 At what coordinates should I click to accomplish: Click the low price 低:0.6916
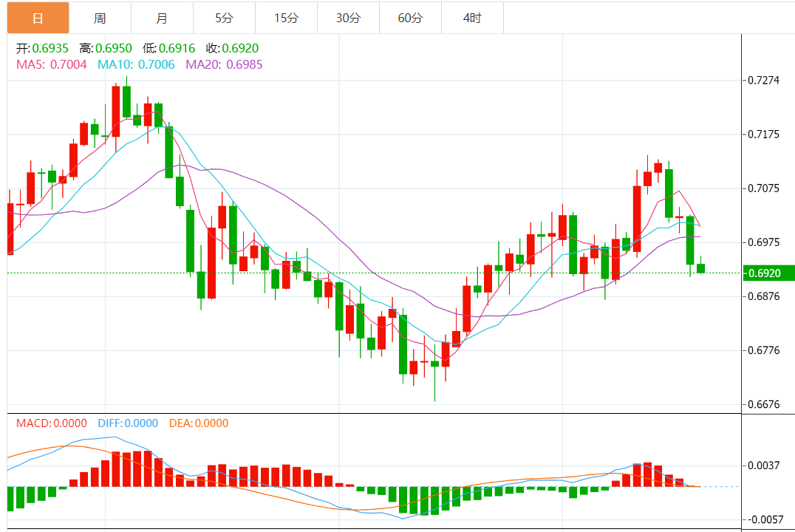pos(169,48)
